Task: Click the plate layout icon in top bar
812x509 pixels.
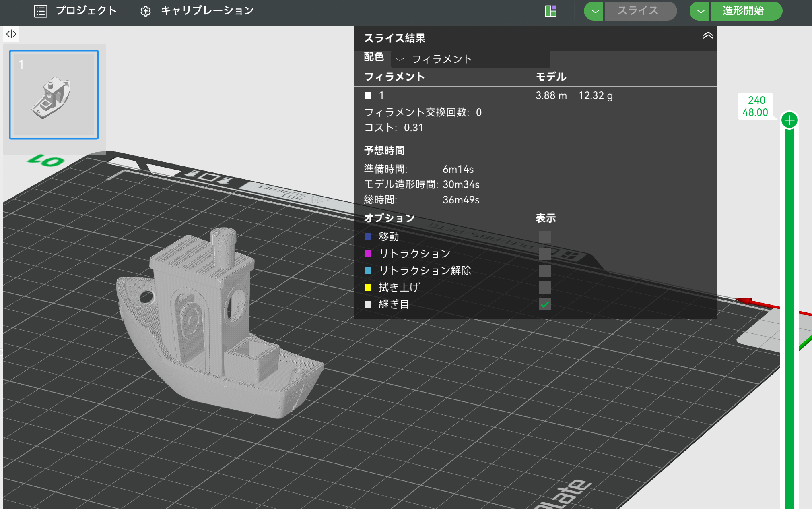Action: tap(551, 11)
